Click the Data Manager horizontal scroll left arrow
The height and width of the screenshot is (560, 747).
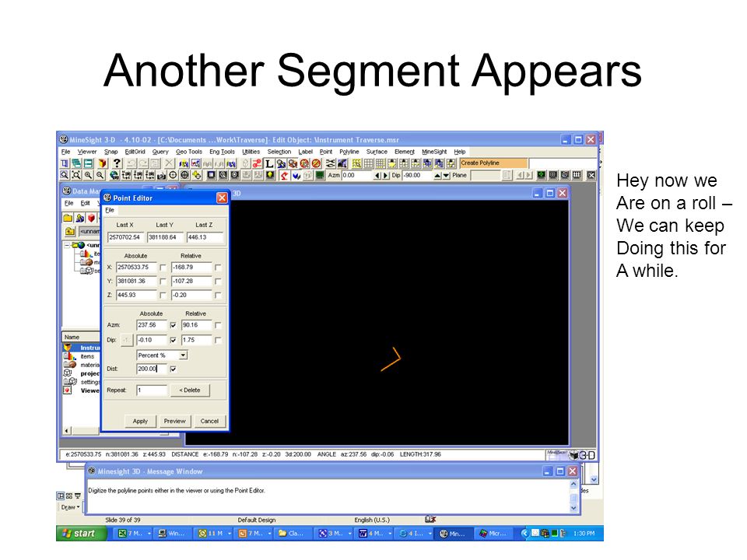67,430
